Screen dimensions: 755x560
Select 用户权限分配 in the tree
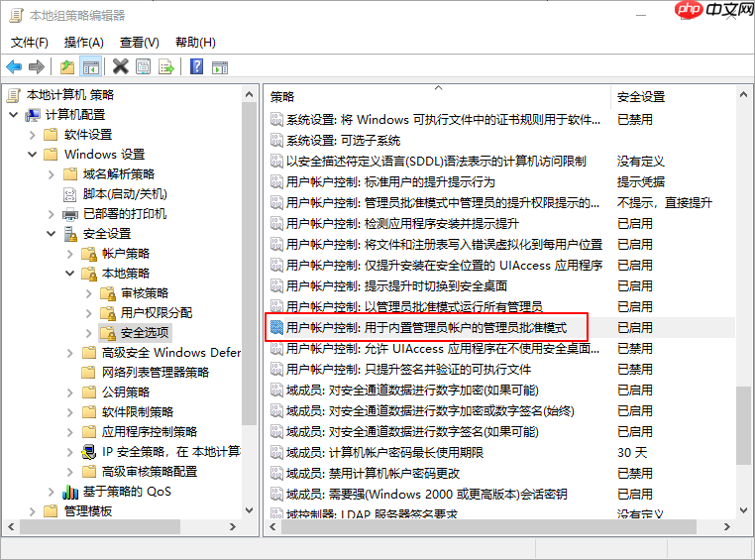[156, 313]
